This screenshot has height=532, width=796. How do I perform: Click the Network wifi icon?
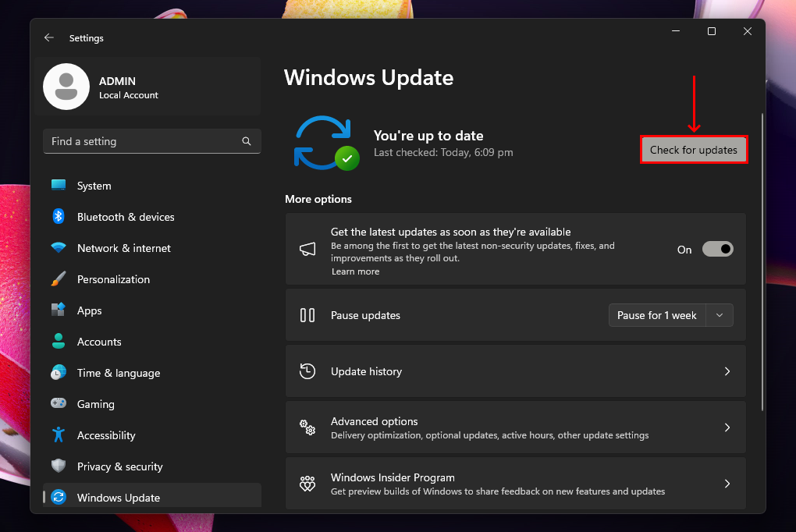coord(59,248)
